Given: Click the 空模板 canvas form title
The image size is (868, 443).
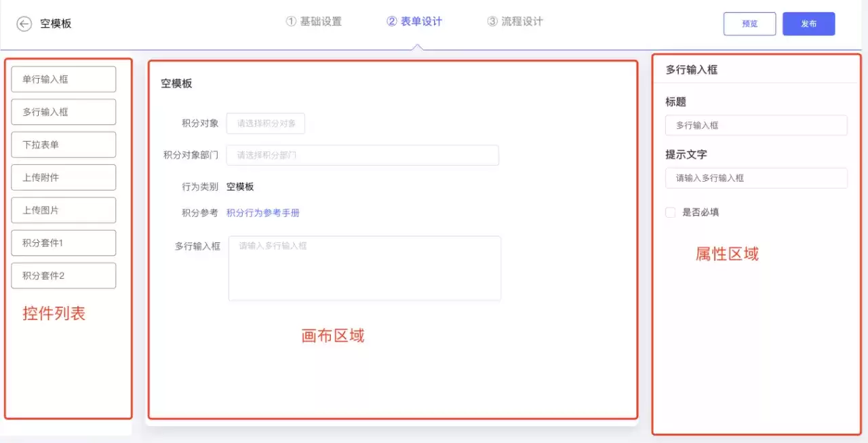Looking at the screenshot, I should (176, 84).
